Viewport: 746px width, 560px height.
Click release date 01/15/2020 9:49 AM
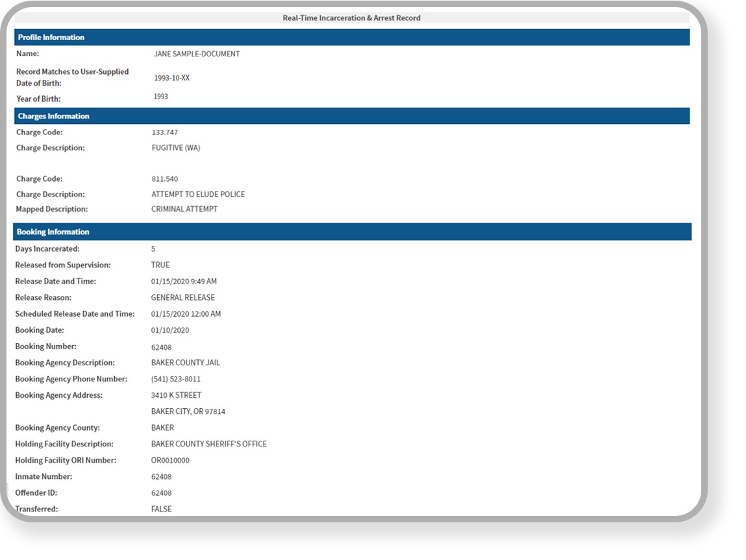184,282
